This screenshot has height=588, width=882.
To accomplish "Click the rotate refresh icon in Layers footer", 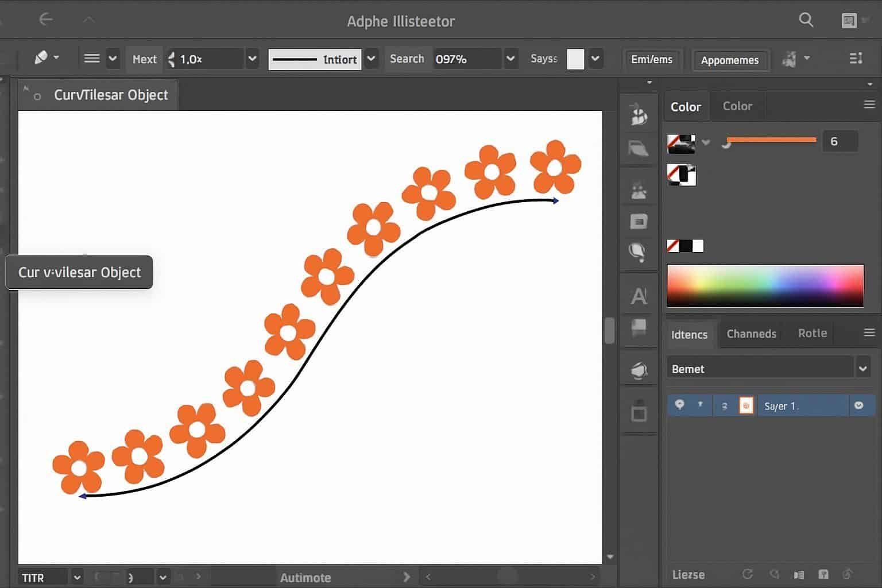I will (x=747, y=574).
